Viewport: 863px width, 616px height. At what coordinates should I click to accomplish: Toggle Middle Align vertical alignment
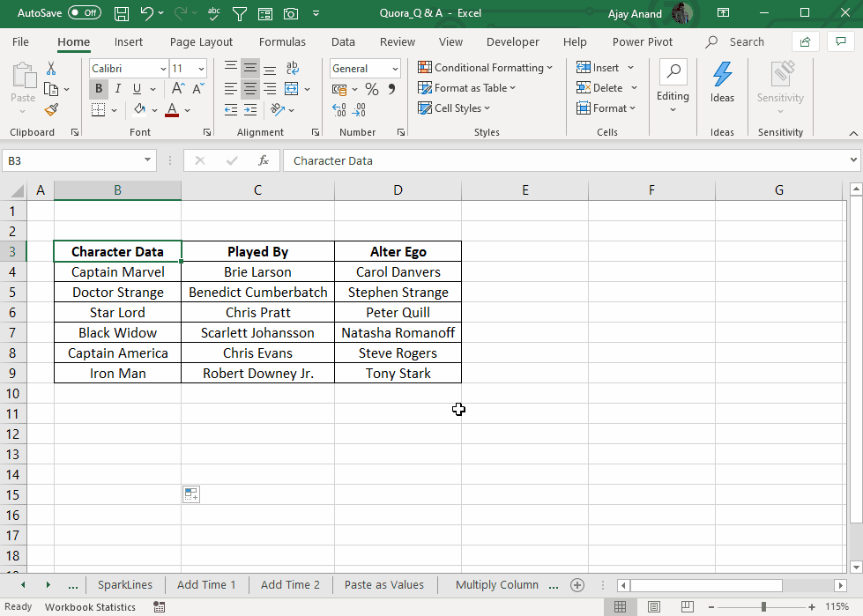coord(250,68)
